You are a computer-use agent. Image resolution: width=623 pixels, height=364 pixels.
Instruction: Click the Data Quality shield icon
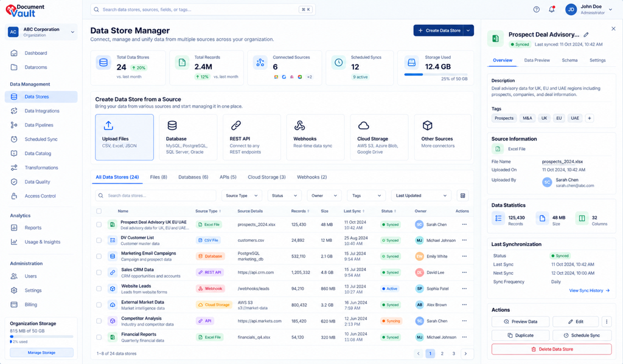coord(14,182)
